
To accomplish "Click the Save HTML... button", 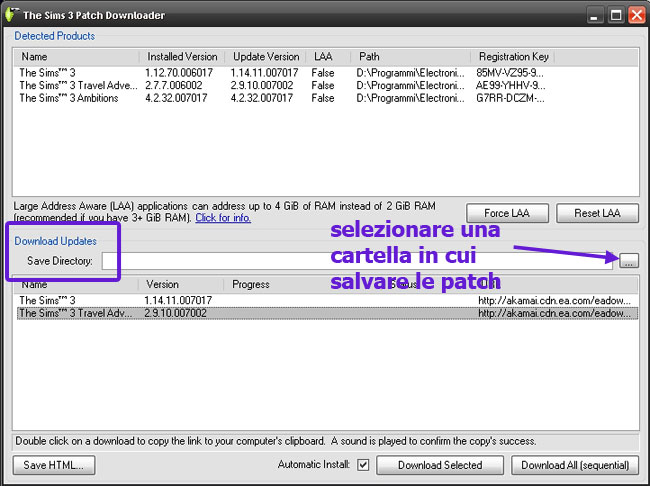I will tap(54, 465).
